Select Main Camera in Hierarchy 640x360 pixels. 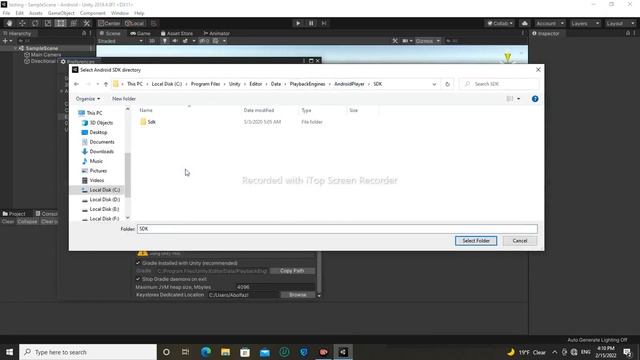pyautogui.click(x=46, y=55)
